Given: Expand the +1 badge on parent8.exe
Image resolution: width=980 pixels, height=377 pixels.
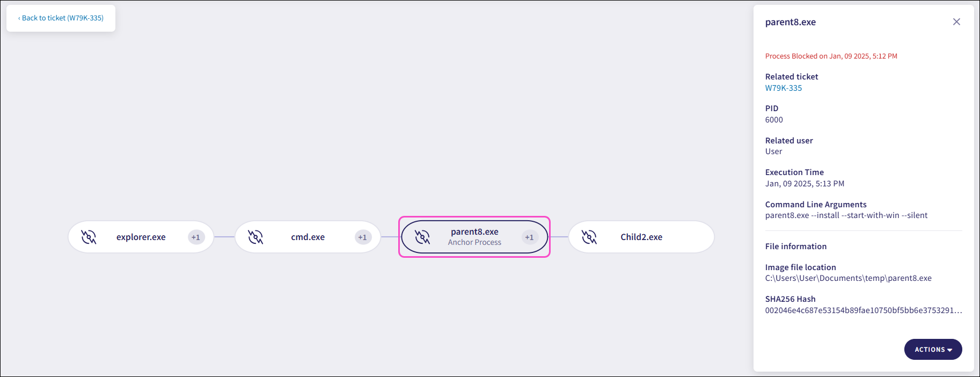Looking at the screenshot, I should pos(530,237).
